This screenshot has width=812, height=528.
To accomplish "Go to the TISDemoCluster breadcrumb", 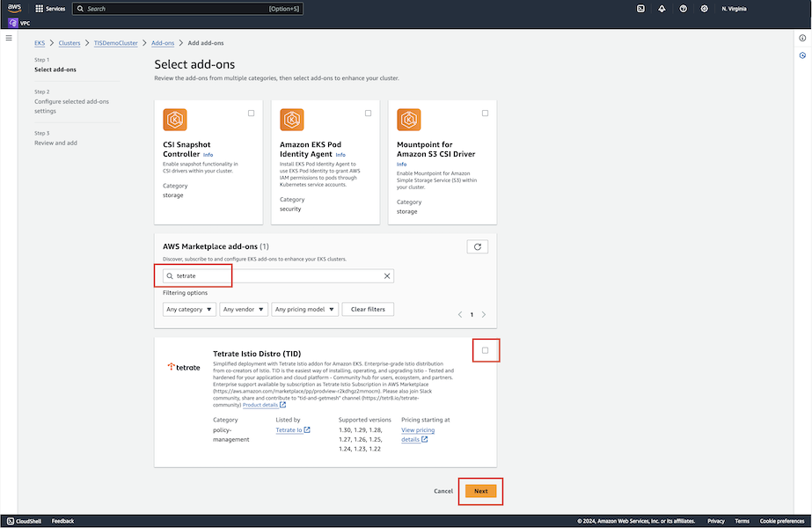I will [x=115, y=43].
